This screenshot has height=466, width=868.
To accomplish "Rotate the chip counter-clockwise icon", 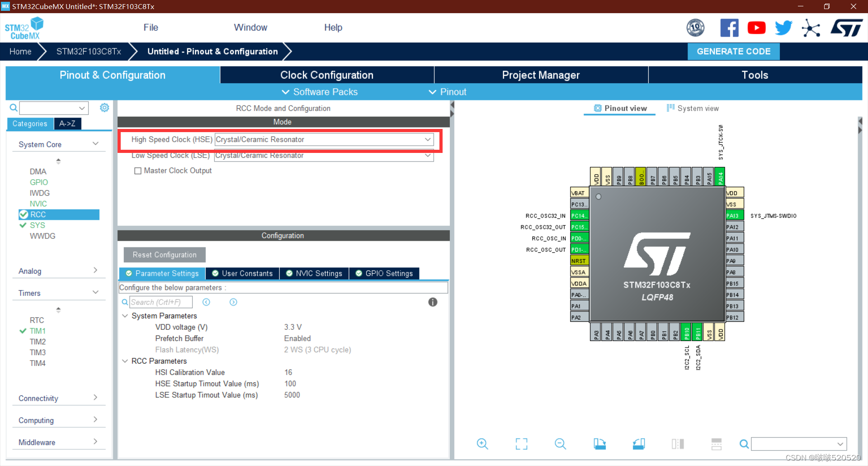I will (x=639, y=444).
